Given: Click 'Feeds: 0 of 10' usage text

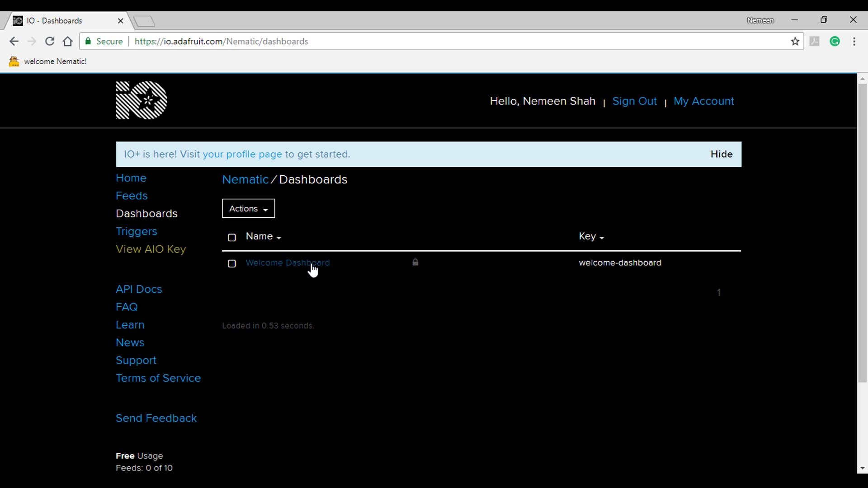Looking at the screenshot, I should pyautogui.click(x=144, y=468).
